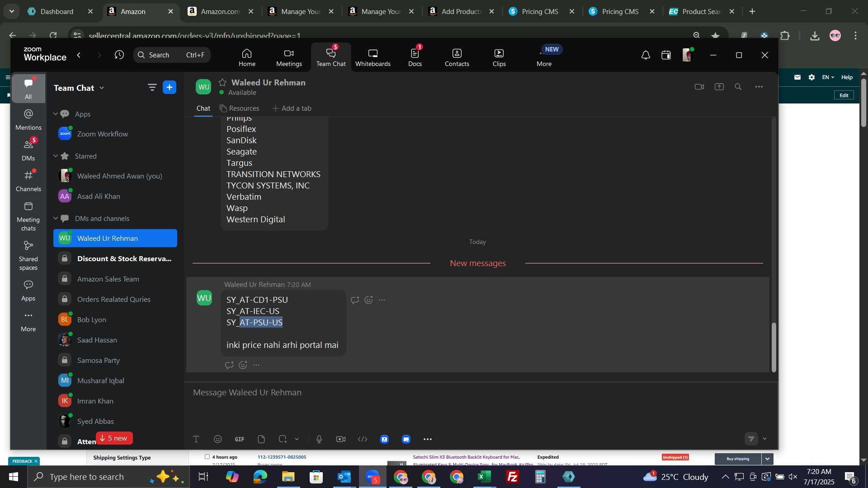Collapse DMs and channels section
The width and height of the screenshot is (868, 488).
(55, 218)
